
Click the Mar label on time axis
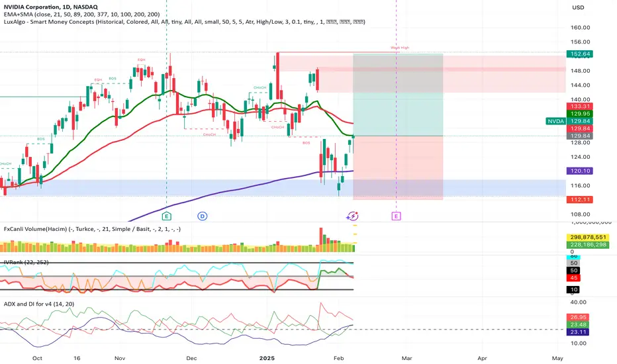[x=407, y=358]
